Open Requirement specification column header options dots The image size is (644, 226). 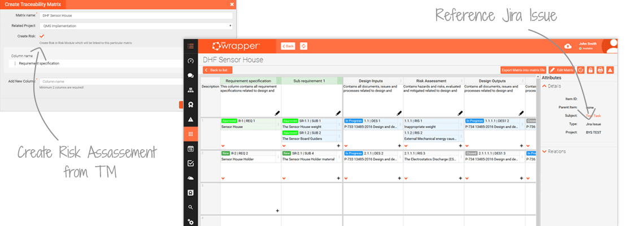tap(279, 81)
